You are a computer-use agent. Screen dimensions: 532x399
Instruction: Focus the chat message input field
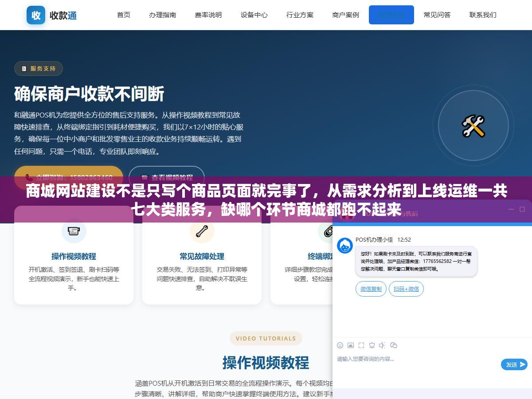pos(417,364)
